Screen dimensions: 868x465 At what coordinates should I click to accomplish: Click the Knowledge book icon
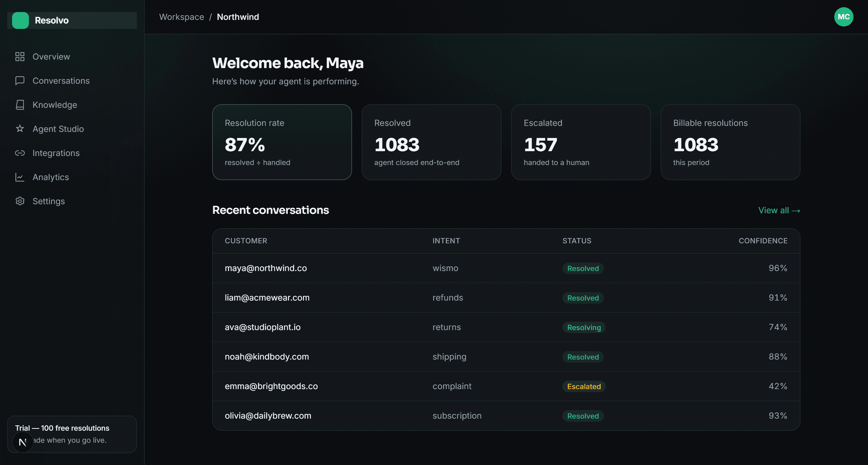20,105
